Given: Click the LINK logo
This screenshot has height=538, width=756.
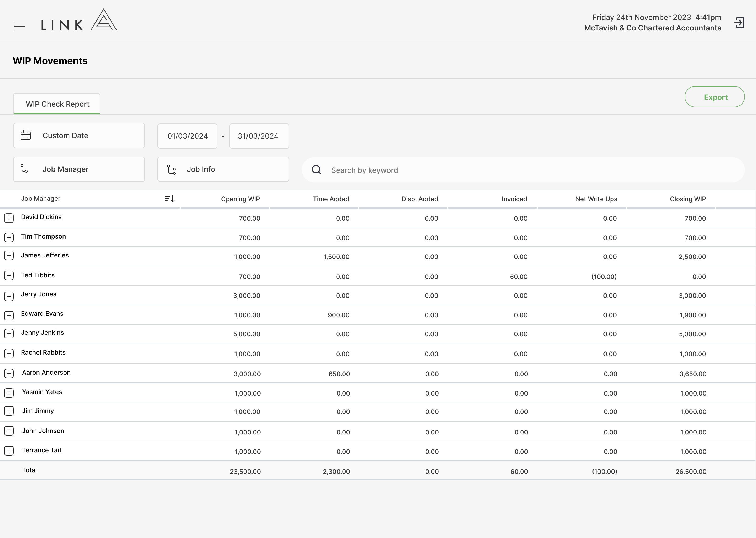Looking at the screenshot, I should pyautogui.click(x=79, y=20).
